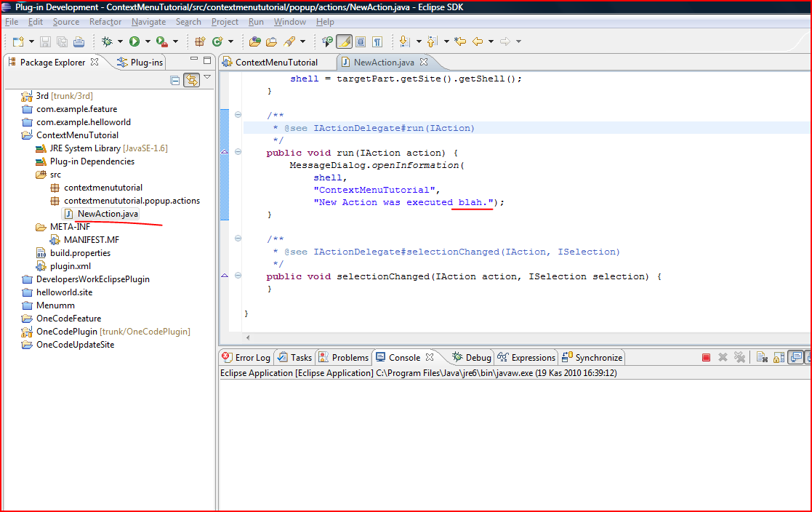Toggle Block Selection Mode icon
The width and height of the screenshot is (812, 512).
(361, 41)
